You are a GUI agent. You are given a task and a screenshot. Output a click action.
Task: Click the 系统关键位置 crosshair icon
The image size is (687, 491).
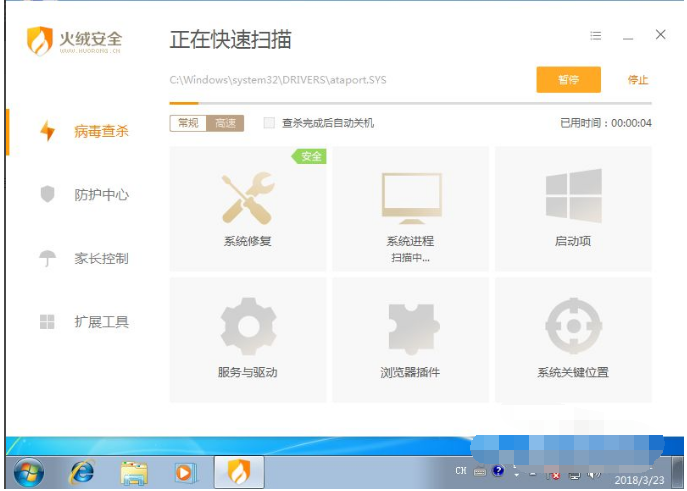(574, 326)
